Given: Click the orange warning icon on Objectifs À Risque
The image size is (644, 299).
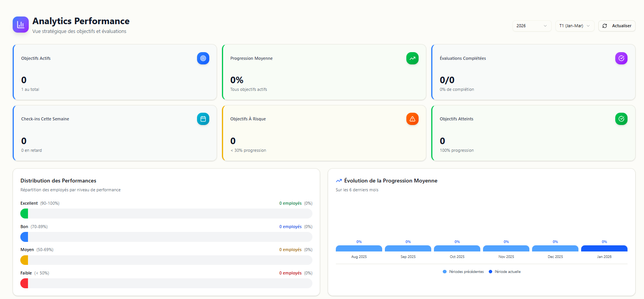Looking at the screenshot, I should pyautogui.click(x=412, y=119).
